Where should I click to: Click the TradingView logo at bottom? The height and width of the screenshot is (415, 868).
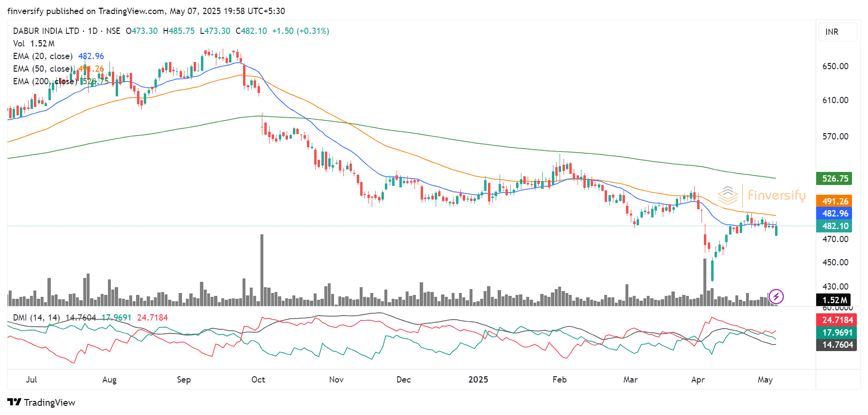(x=42, y=402)
